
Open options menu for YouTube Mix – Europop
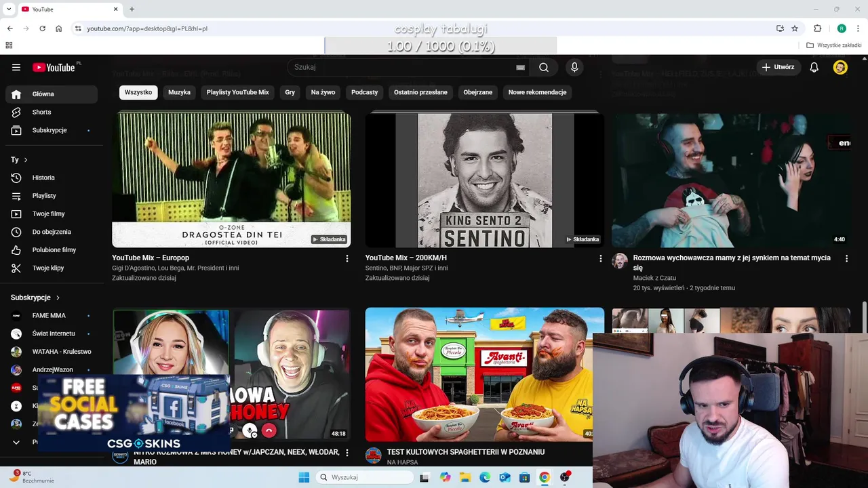pos(347,258)
